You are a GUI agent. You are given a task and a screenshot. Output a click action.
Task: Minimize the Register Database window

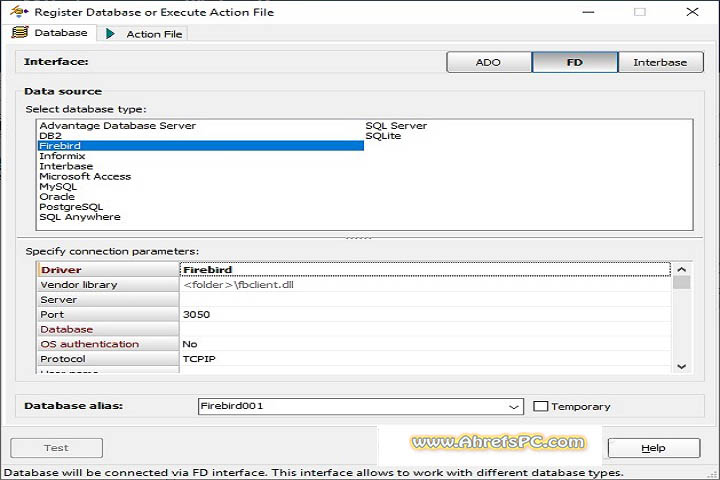588,12
